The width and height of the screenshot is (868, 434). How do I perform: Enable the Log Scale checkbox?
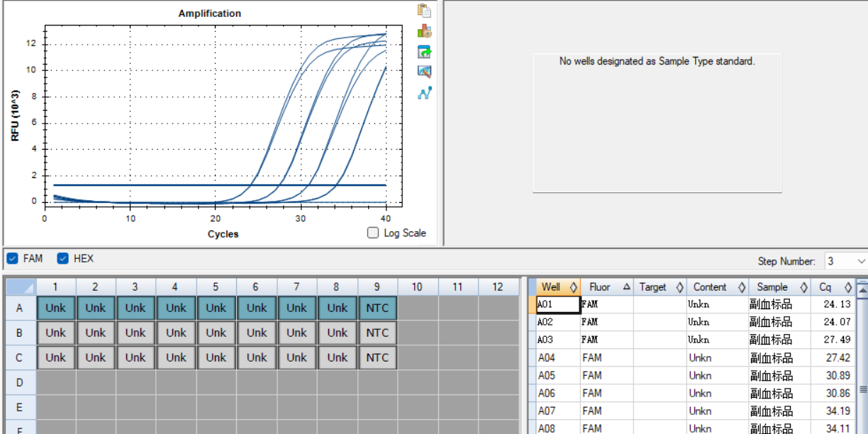(373, 233)
